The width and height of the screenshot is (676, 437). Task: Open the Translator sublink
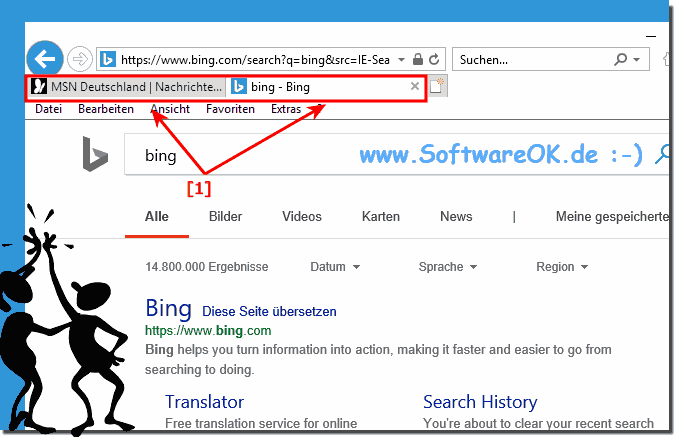click(204, 402)
